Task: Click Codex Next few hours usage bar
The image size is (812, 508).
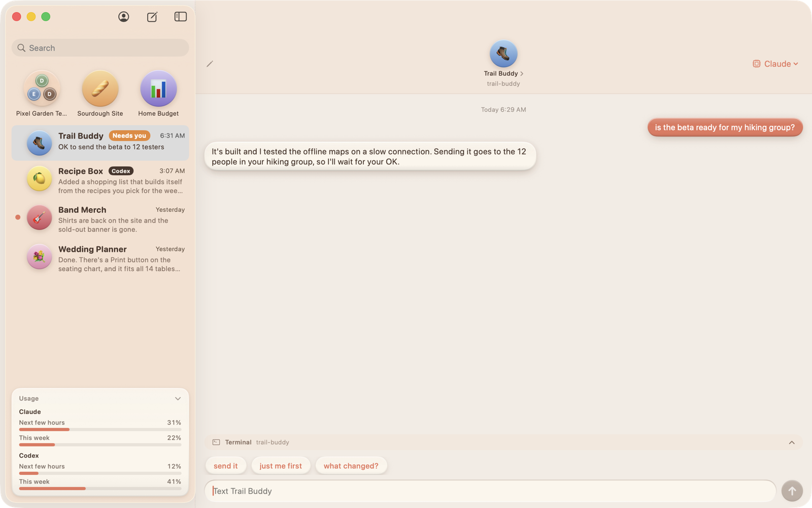Action: click(100, 473)
